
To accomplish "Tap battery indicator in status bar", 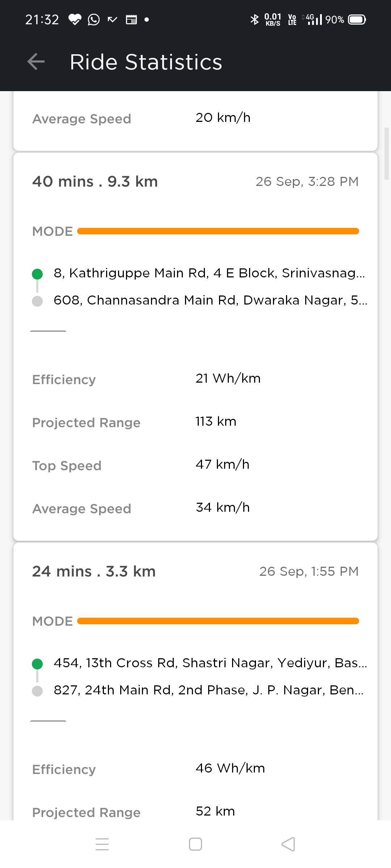I will pos(357,20).
